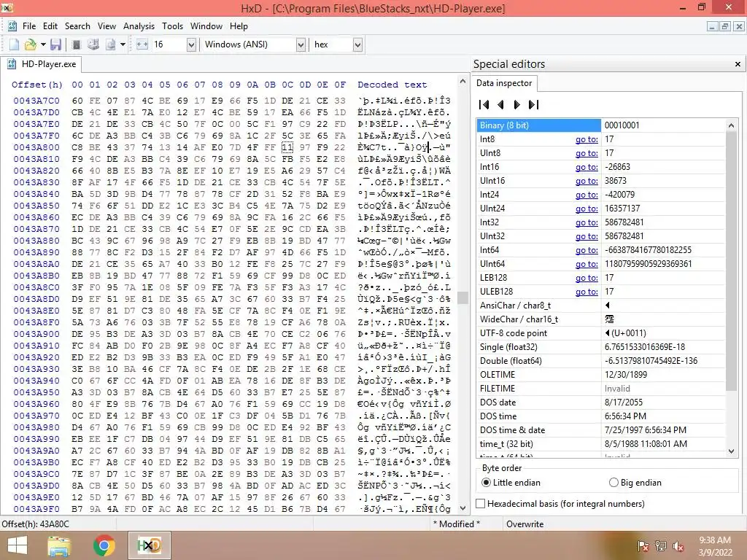
Task: Click the Data inspector scrollbar thumb
Action: click(731, 262)
